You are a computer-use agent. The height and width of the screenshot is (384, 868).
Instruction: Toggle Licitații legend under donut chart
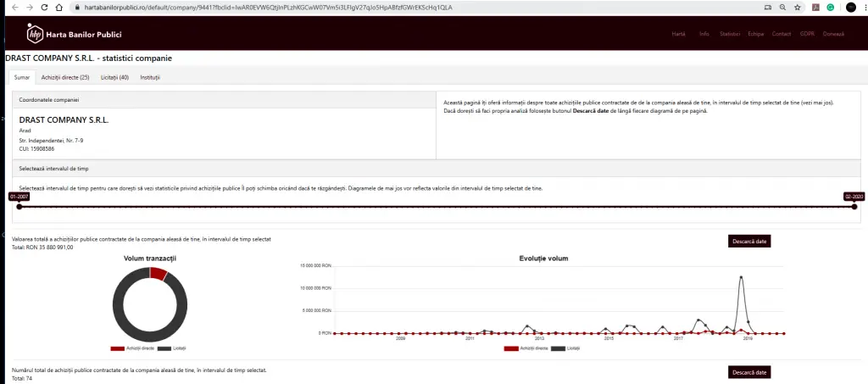[171, 348]
